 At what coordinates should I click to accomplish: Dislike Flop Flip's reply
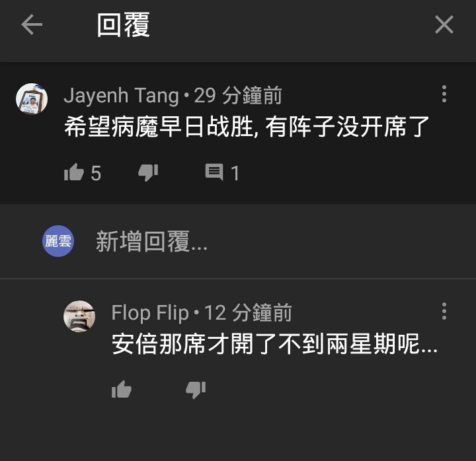196,390
